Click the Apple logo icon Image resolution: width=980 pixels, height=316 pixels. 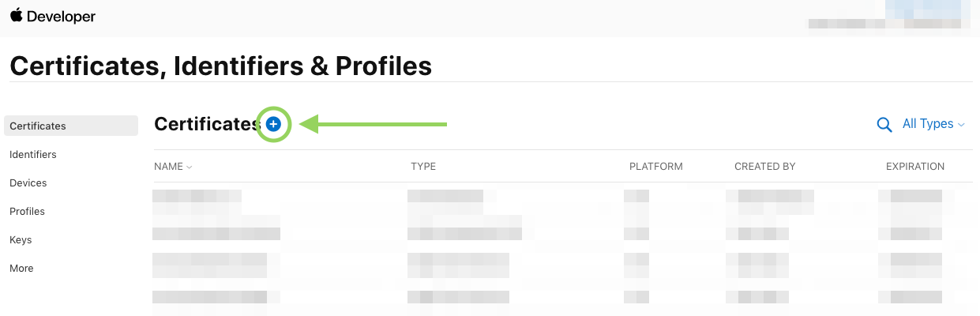[x=16, y=16]
